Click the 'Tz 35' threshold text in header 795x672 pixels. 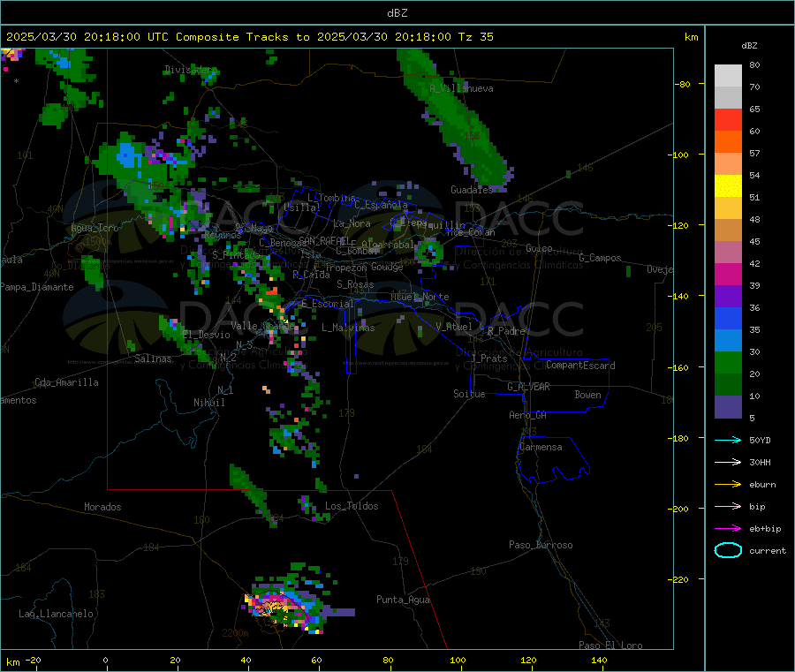click(476, 37)
